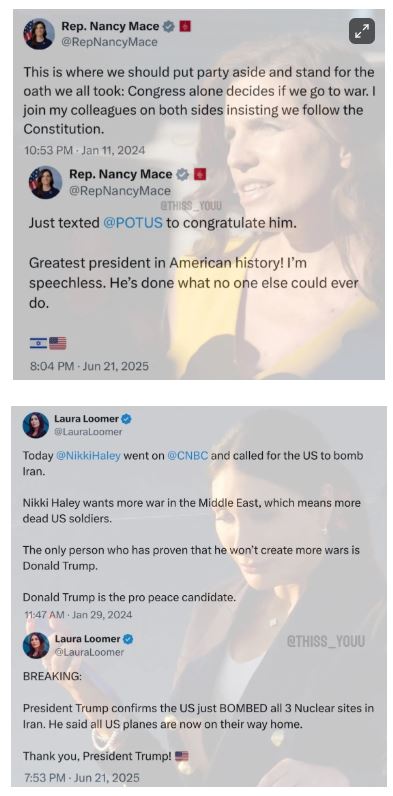Click Laura Loomer's avatar on the Jan 29 tweet
This screenshot has width=393, height=796.
36,425
